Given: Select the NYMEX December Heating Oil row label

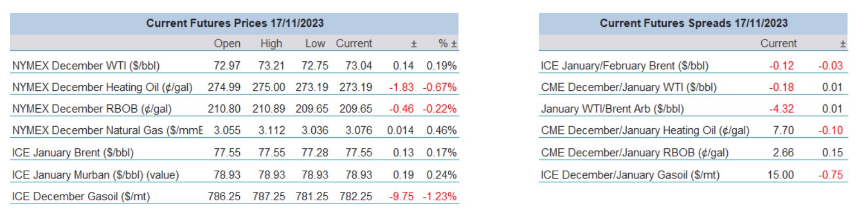Looking at the screenshot, I should [103, 88].
